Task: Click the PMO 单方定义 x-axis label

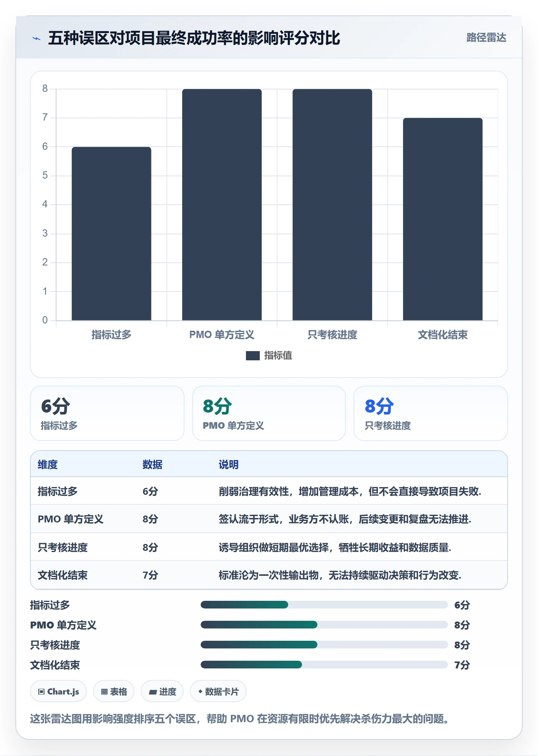Action: (222, 335)
